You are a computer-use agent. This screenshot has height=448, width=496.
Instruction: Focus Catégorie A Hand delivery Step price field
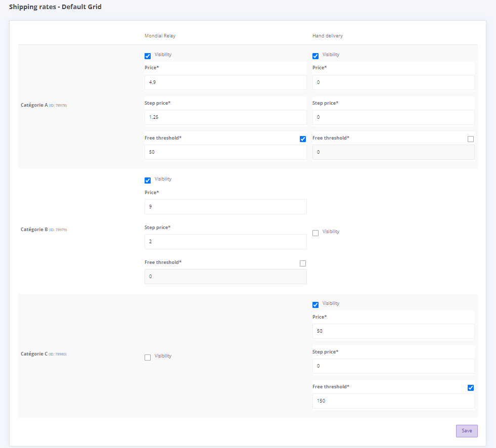click(393, 117)
